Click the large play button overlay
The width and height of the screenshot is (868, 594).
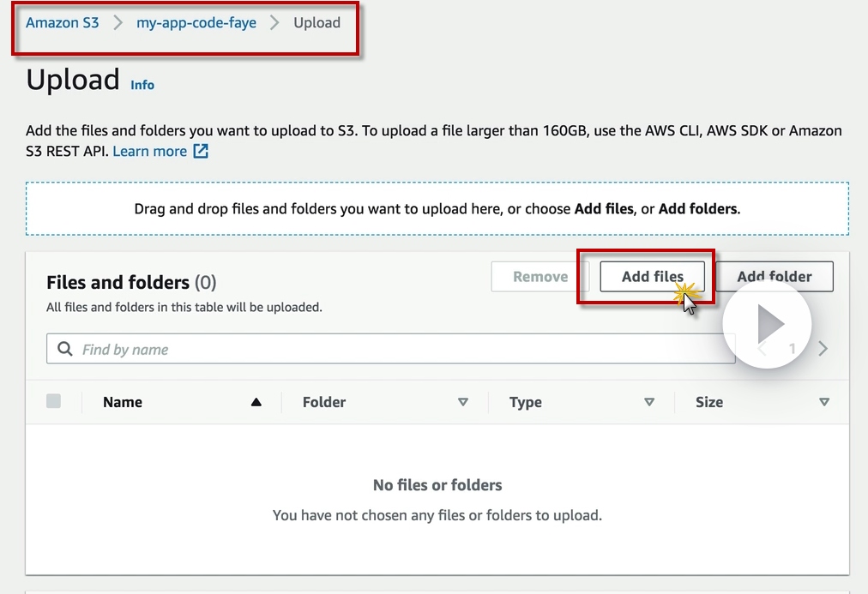(767, 325)
